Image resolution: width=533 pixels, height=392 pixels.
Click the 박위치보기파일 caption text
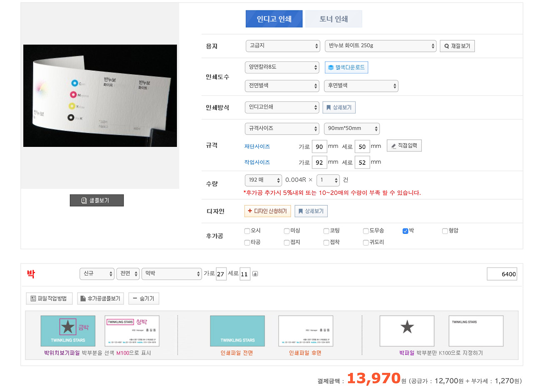click(x=62, y=353)
